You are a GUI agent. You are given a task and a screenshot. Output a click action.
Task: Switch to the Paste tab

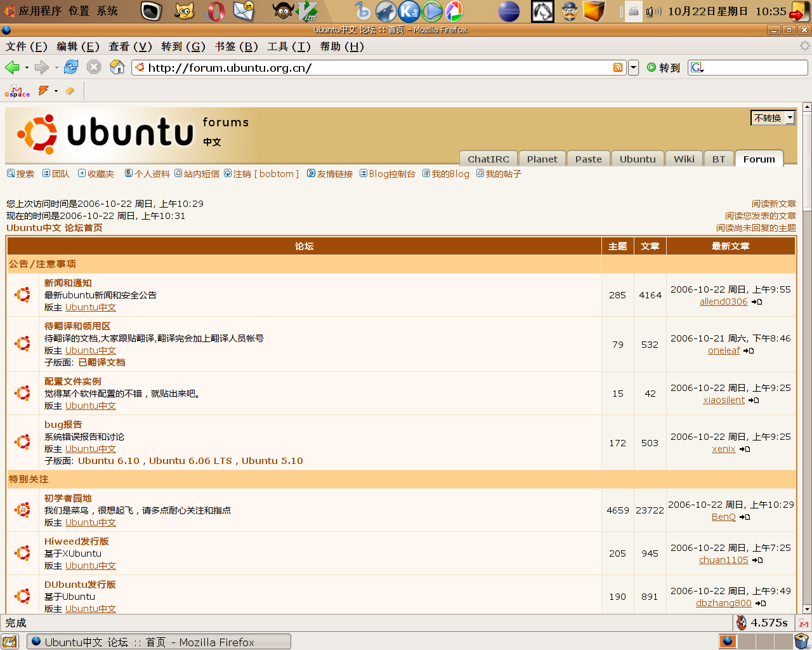[x=589, y=159]
